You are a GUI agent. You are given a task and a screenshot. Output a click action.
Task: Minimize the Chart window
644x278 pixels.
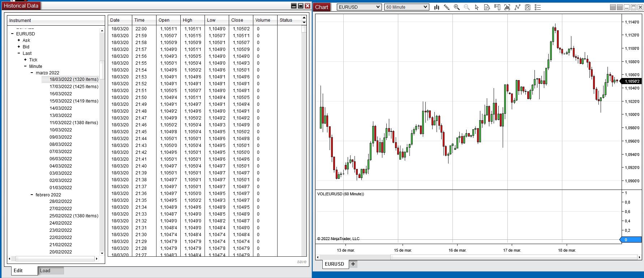pyautogui.click(x=627, y=7)
